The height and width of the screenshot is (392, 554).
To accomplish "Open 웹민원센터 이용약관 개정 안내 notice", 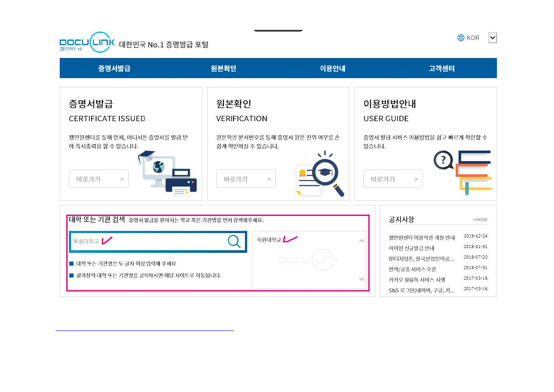I will pyautogui.click(x=421, y=237).
